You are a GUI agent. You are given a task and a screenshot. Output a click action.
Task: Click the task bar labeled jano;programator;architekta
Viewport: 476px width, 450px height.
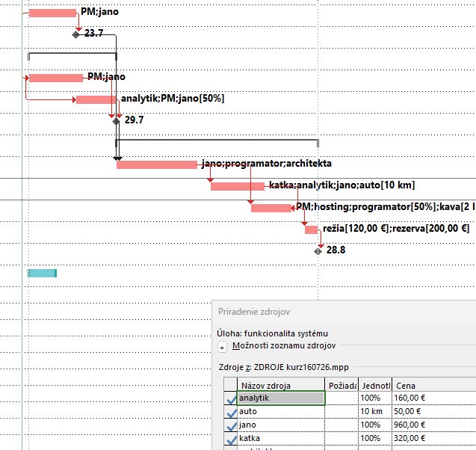pyautogui.click(x=157, y=164)
